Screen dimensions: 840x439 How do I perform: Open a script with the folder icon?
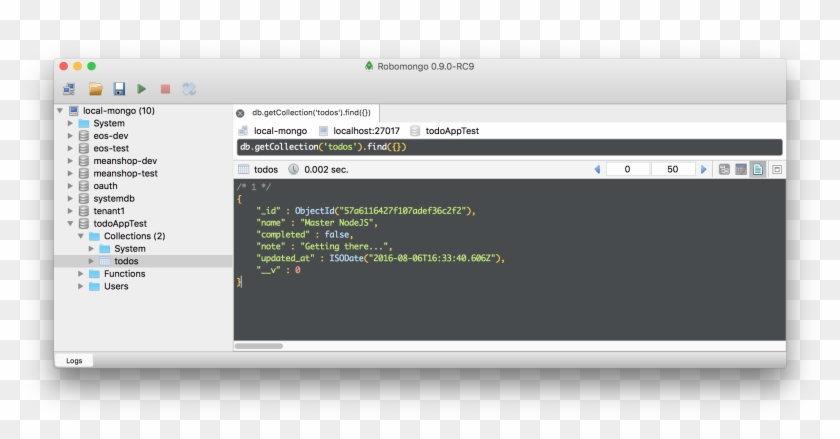pos(96,89)
